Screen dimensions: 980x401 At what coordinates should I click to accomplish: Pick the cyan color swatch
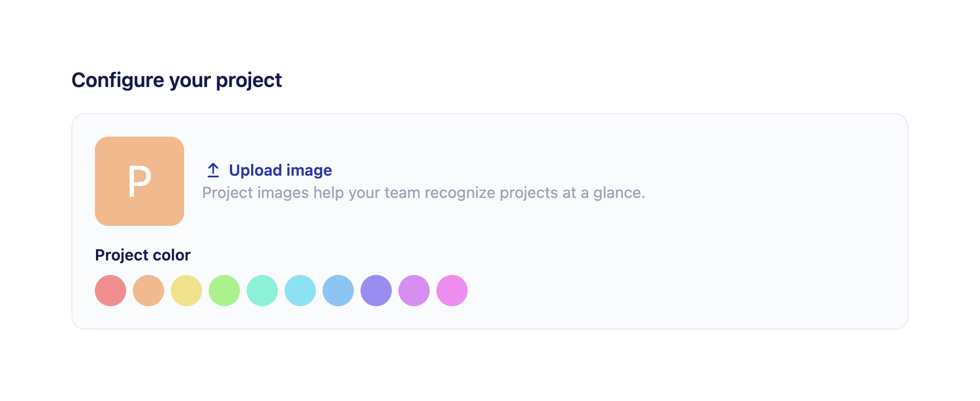tap(300, 291)
